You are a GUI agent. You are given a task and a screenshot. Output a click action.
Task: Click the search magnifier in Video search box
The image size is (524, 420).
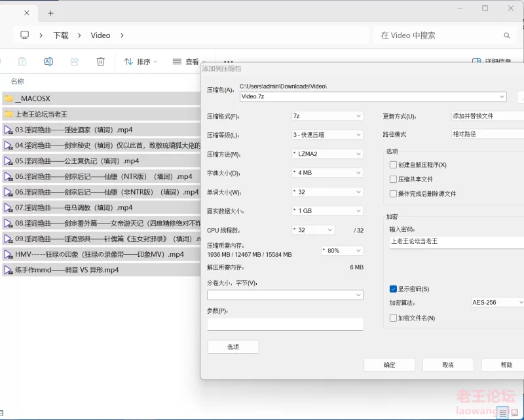pyautogui.click(x=506, y=35)
